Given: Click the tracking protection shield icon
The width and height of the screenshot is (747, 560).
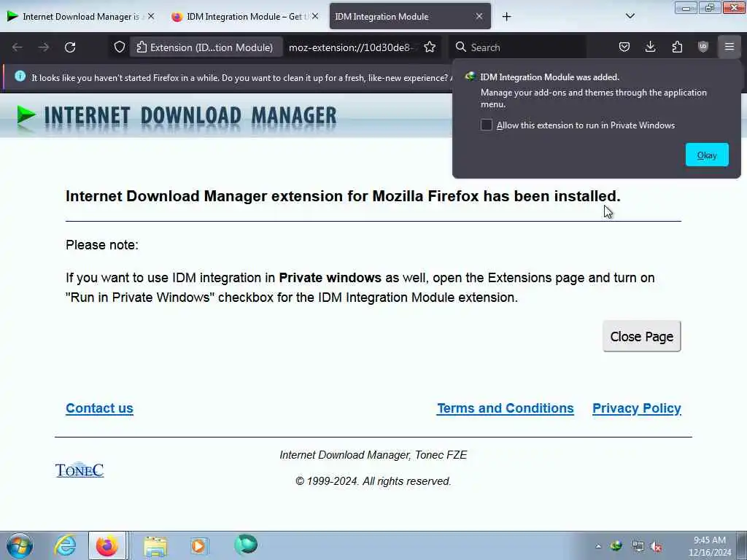Looking at the screenshot, I should (120, 47).
